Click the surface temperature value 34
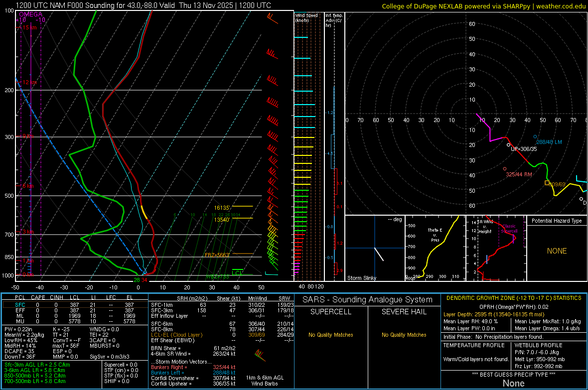This screenshot has width=588, height=390. click(x=145, y=280)
